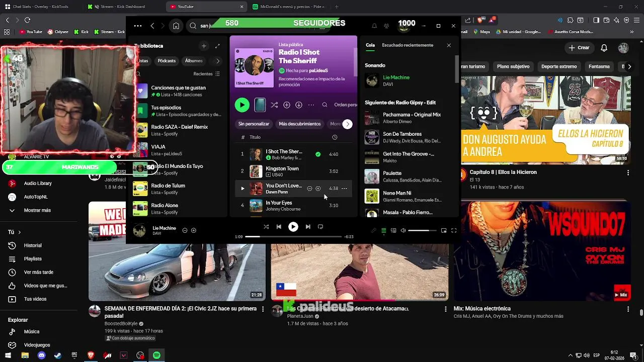This screenshot has height=362, width=644.
Task: Close the queue panel
Action: tap(449, 45)
